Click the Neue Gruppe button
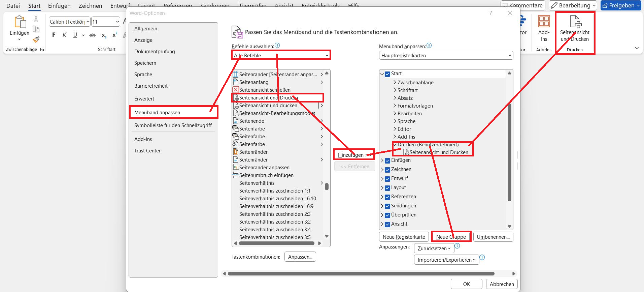The image size is (644, 292). (x=451, y=237)
